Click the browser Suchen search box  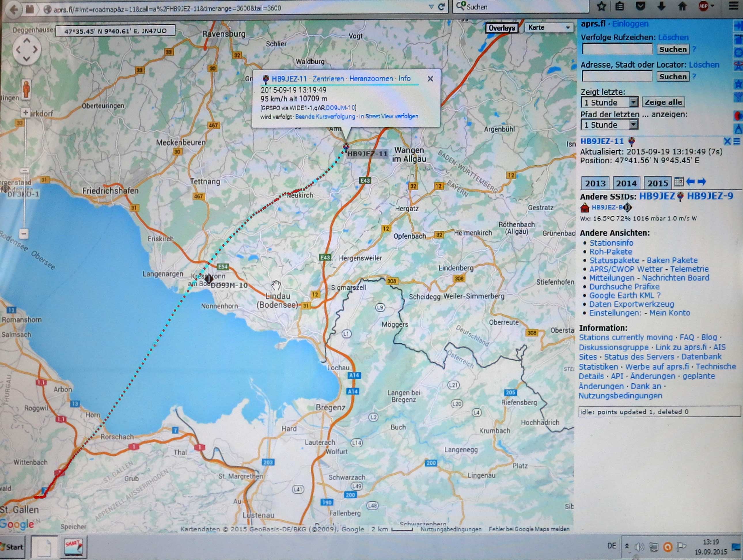click(521, 7)
